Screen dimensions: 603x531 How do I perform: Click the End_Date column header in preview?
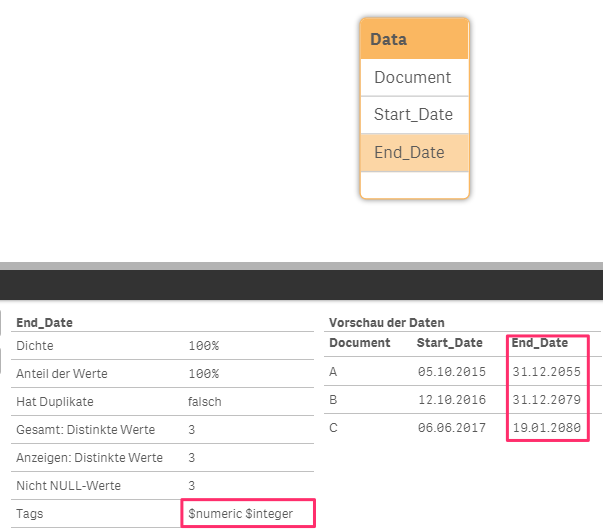point(540,343)
